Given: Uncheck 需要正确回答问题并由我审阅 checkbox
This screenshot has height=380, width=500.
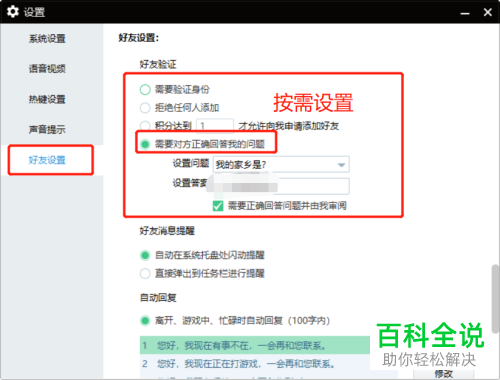Looking at the screenshot, I should tap(218, 206).
